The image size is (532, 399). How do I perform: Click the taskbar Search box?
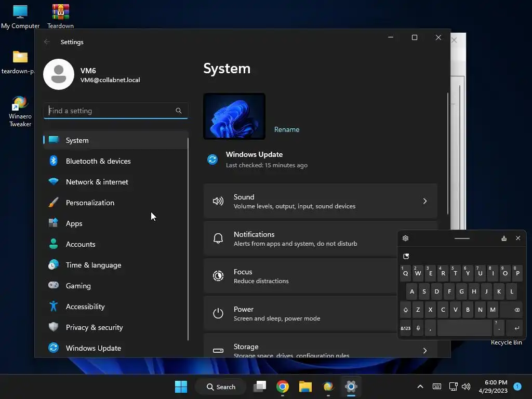[221, 387]
